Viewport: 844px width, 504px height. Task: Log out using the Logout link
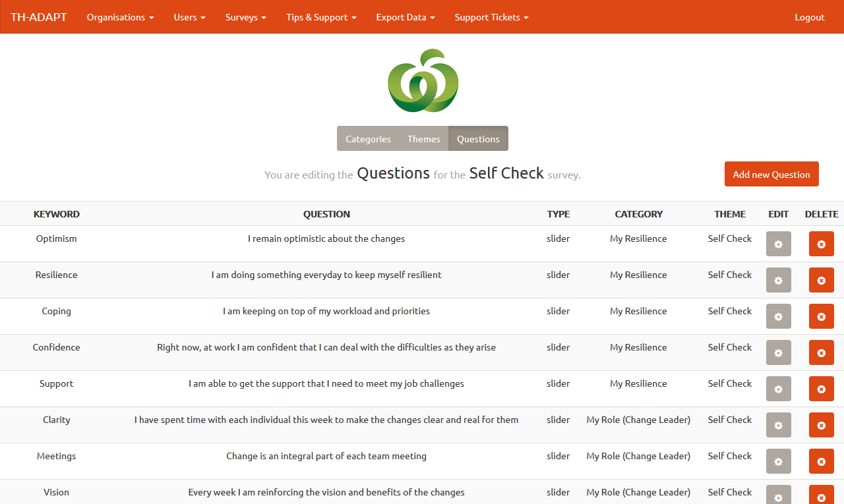click(810, 17)
